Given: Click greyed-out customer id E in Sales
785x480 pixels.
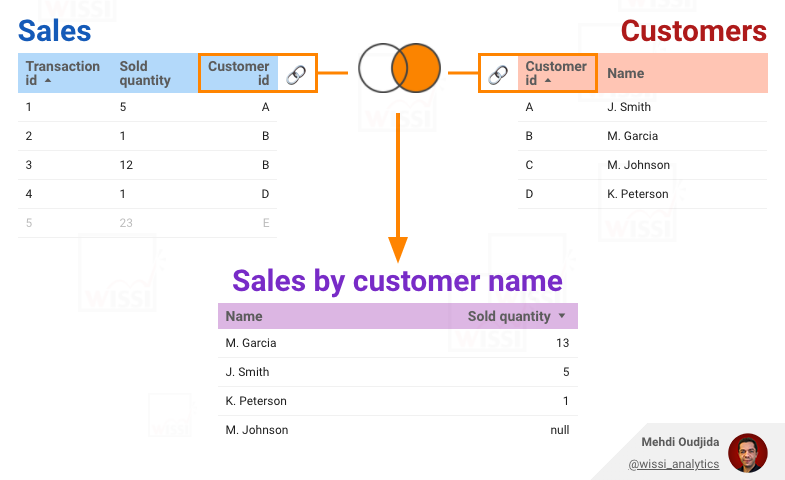Looking at the screenshot, I should [x=266, y=223].
